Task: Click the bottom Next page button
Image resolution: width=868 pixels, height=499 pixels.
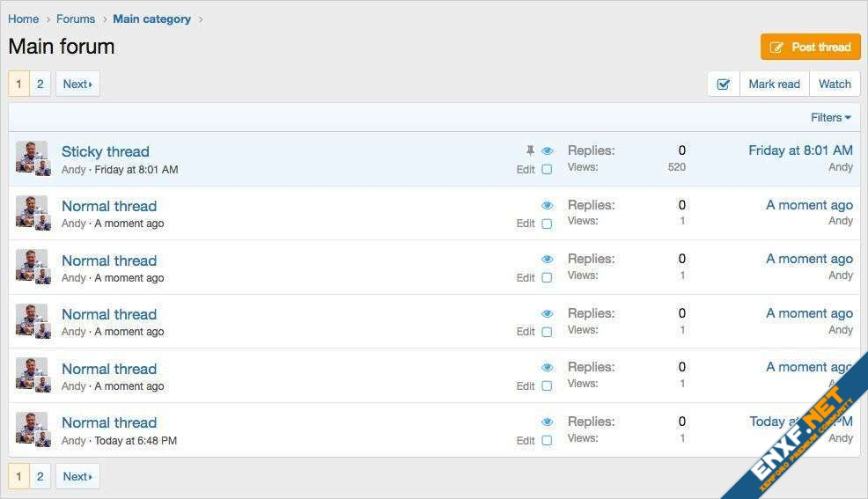Action: 77,477
